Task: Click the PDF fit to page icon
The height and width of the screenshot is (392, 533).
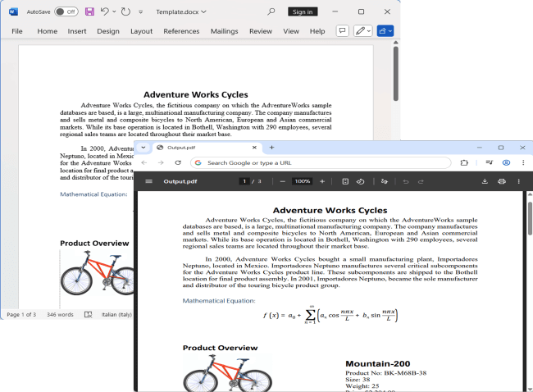Action: [x=345, y=181]
